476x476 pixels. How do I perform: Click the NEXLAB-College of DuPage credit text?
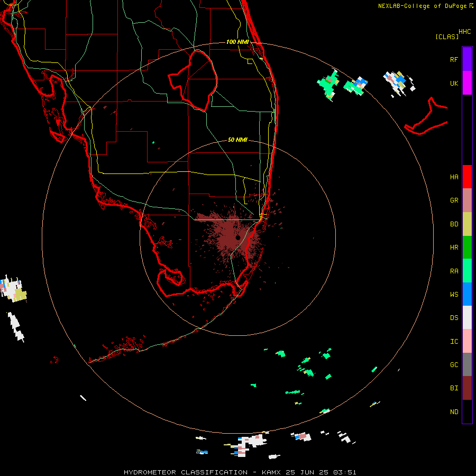426,6
